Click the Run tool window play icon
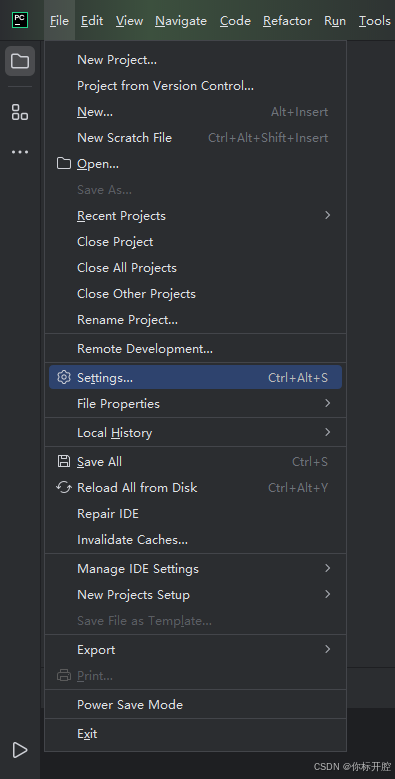This screenshot has width=395, height=779. (20, 750)
